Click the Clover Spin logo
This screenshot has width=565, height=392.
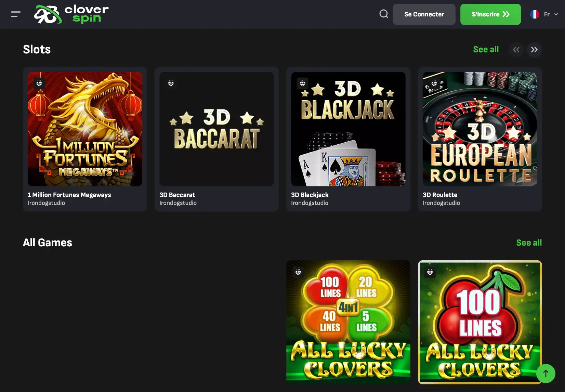click(x=71, y=14)
